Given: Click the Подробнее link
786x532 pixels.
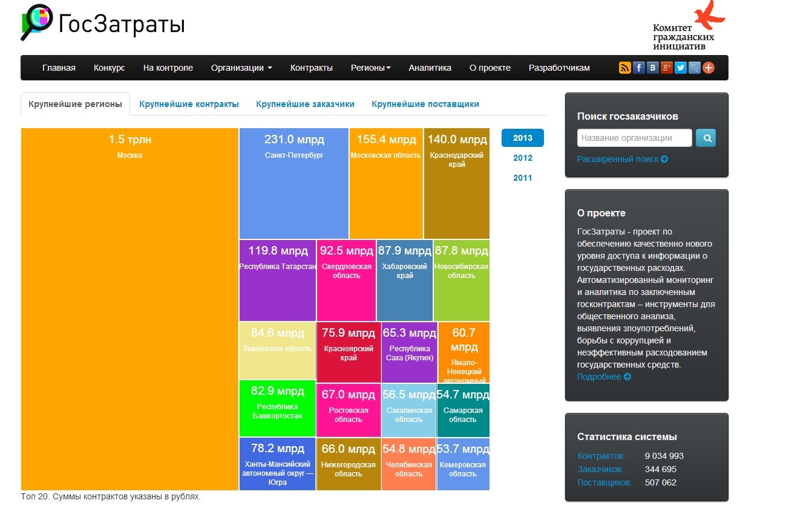Looking at the screenshot, I should pos(603,377).
